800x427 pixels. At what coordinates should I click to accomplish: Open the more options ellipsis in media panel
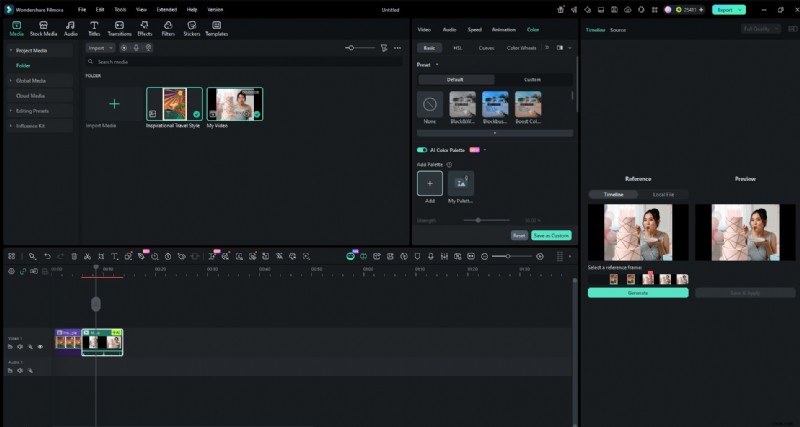tap(397, 47)
